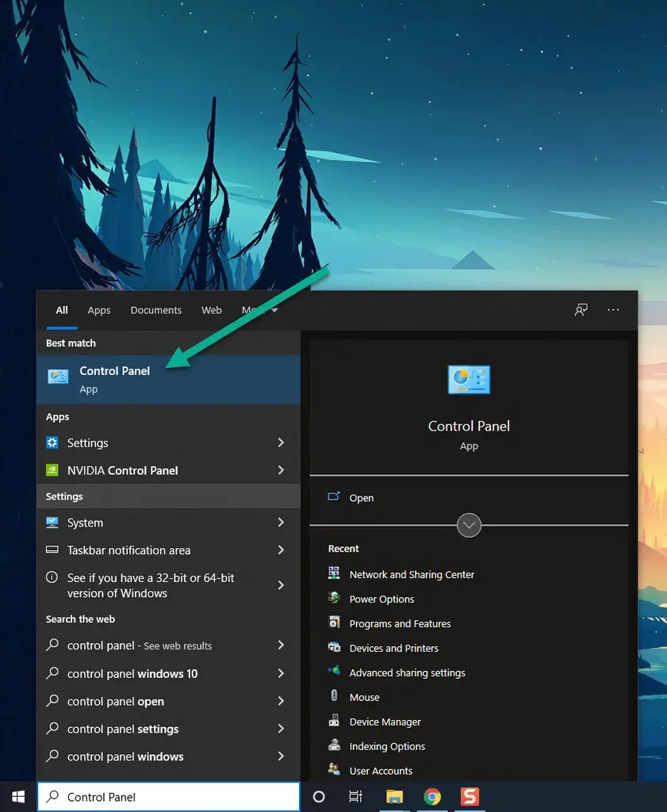The image size is (667, 812).
Task: Click the large Control Panel preview icon
Action: 470,380
